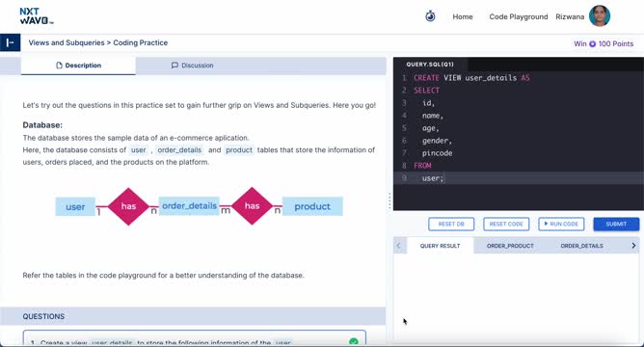Viewport: 644px width, 347px height.
Task: Click the Description tab document icon
Action: (59, 66)
